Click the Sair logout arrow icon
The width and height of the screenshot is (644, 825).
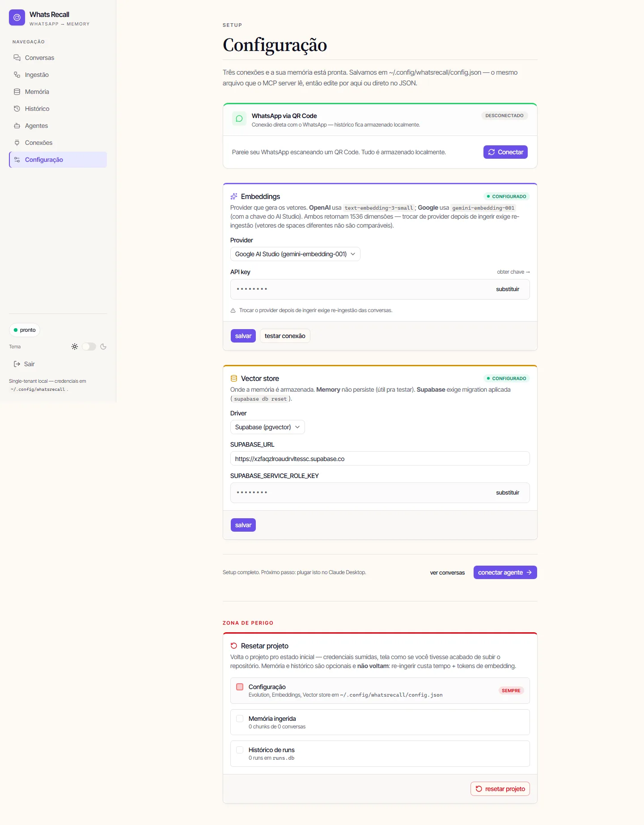point(17,364)
